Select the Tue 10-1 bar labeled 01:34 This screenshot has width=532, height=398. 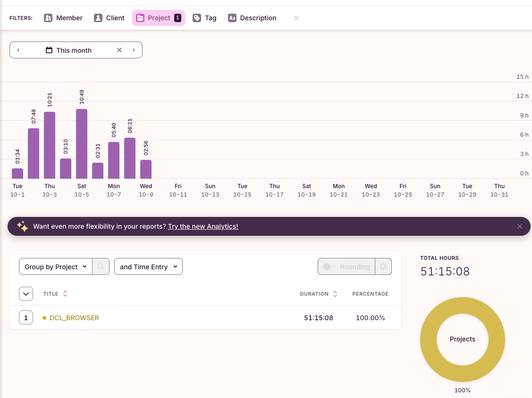[x=17, y=174]
